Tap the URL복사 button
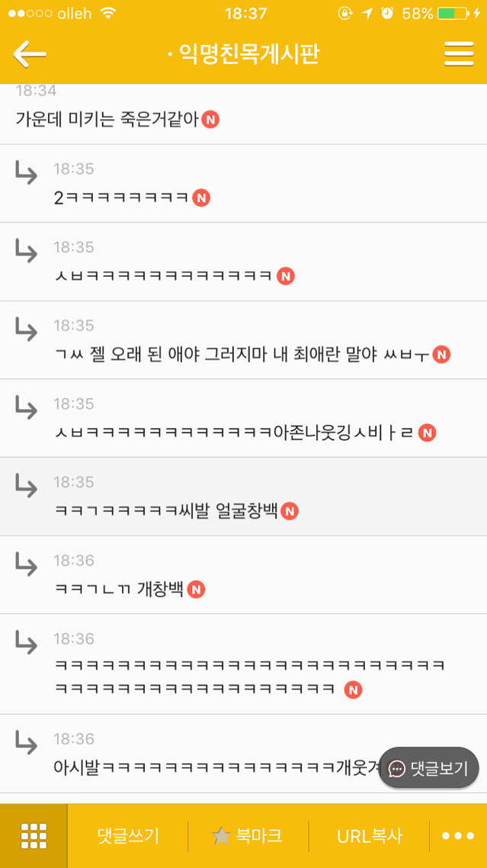Screen dimensions: 487x868 370,836
